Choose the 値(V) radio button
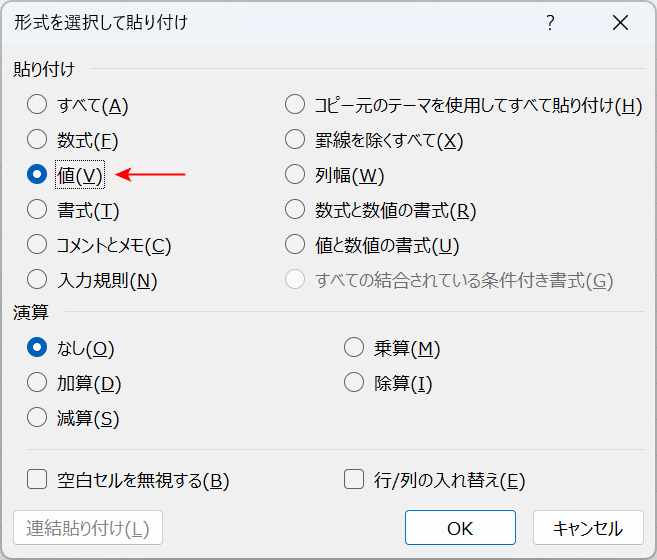Viewport: 657px width, 560px height. [37, 175]
